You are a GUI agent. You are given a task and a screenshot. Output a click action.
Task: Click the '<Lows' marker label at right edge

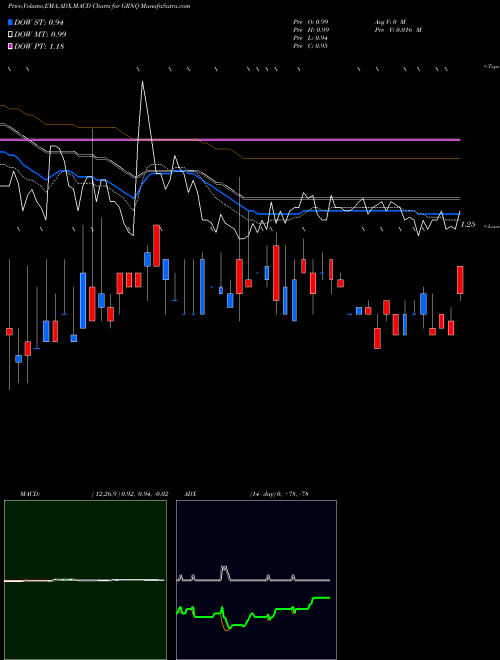pos(492,226)
